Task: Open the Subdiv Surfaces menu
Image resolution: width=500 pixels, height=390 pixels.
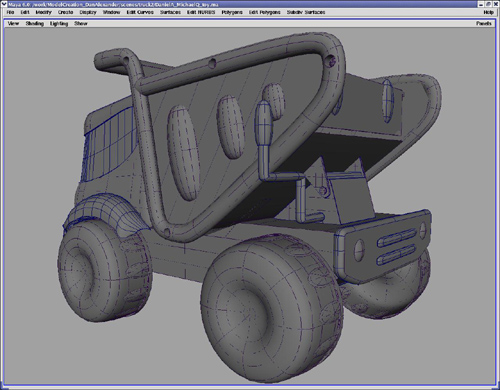Action: [x=306, y=12]
